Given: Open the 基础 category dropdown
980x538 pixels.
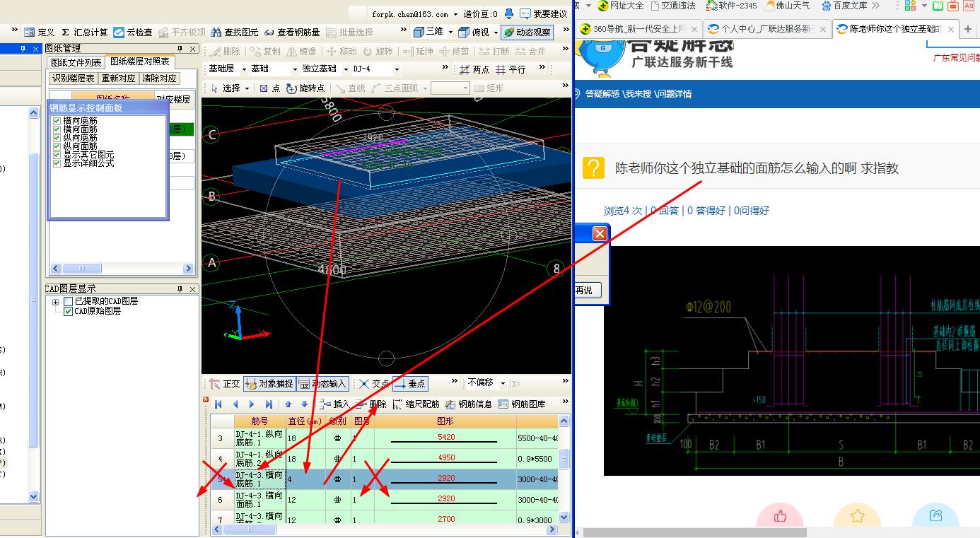Looking at the screenshot, I should click(295, 69).
